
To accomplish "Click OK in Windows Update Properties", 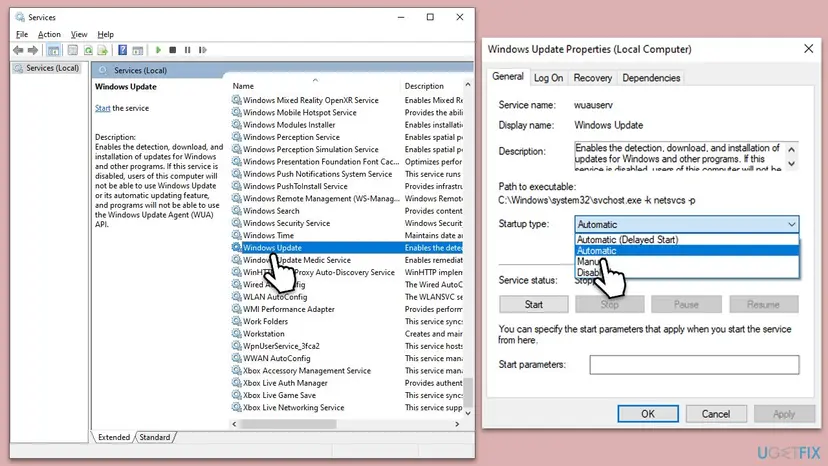I will click(x=648, y=414).
